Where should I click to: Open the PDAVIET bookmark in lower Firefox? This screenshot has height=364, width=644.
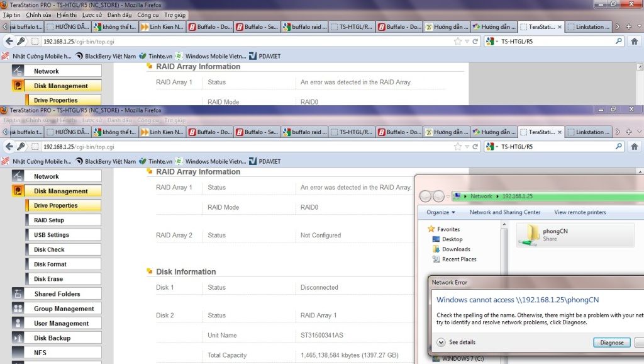coord(265,162)
